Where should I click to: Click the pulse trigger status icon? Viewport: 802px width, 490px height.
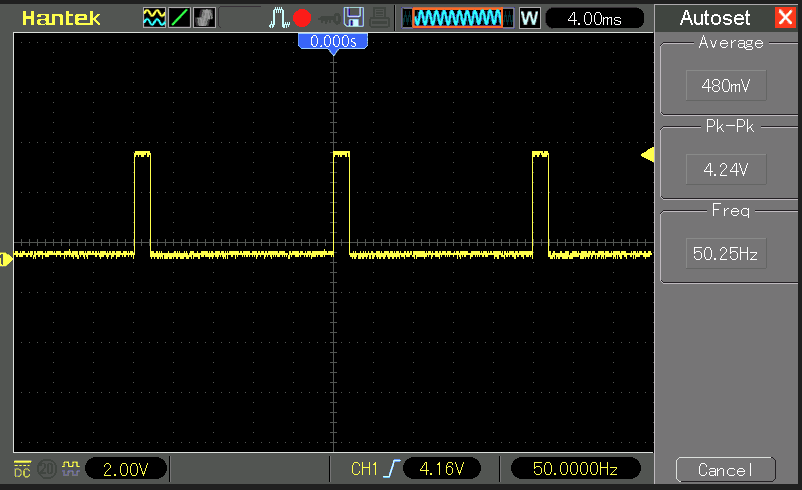point(279,18)
